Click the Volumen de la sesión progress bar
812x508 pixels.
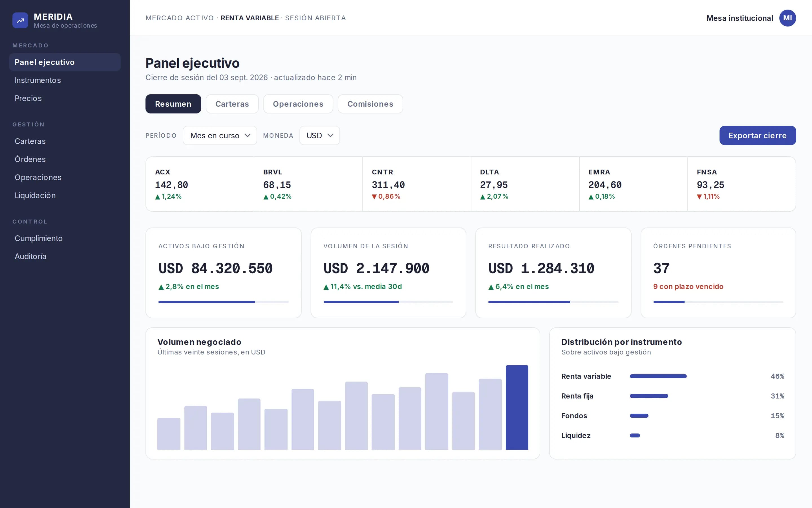coord(388,302)
